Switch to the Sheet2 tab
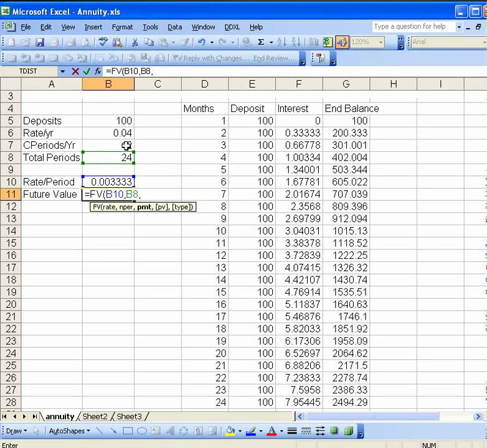 95,416
